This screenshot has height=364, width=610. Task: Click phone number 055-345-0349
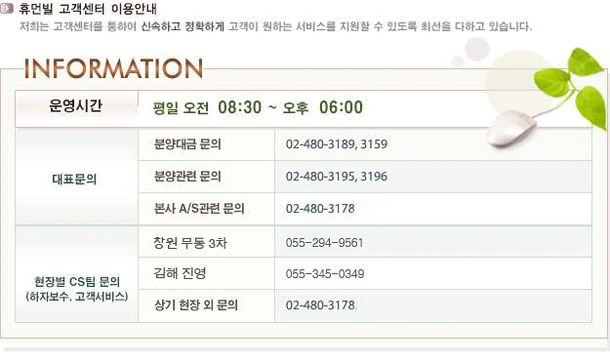(325, 274)
